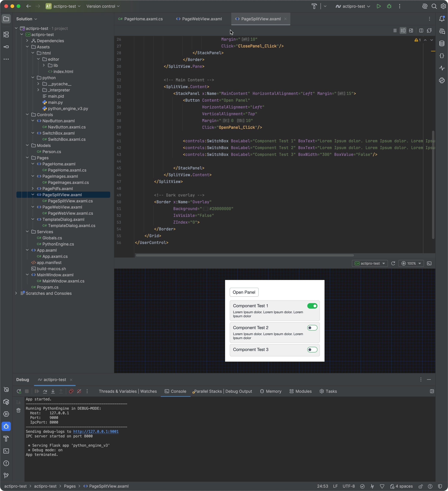Open Threads & Variables debug tab
Screen dimensions: 448x491
[x=118, y=391]
